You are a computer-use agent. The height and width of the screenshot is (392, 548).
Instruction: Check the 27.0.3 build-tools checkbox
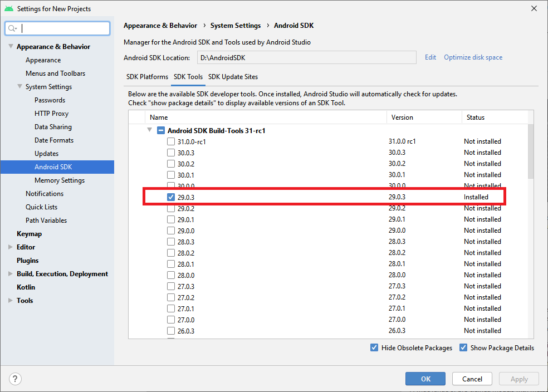(171, 286)
